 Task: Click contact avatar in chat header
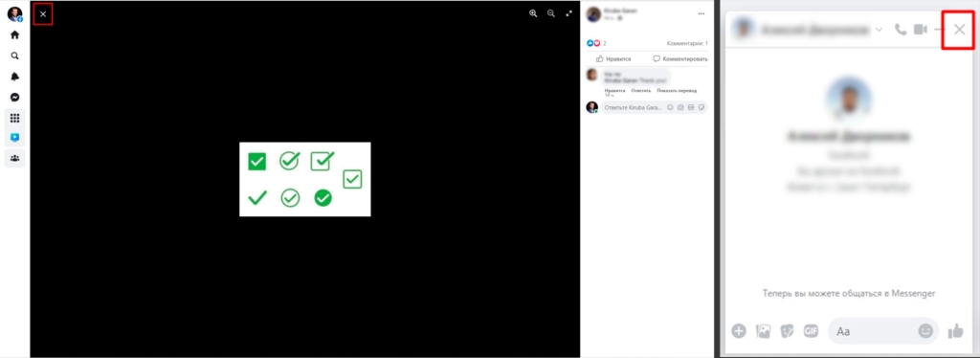[743, 29]
